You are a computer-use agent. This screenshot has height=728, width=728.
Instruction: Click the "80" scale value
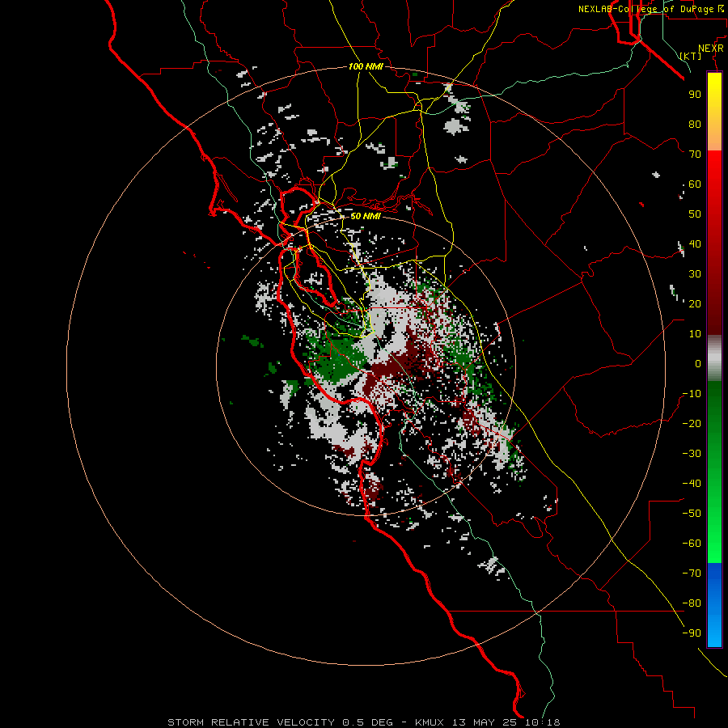695,125
